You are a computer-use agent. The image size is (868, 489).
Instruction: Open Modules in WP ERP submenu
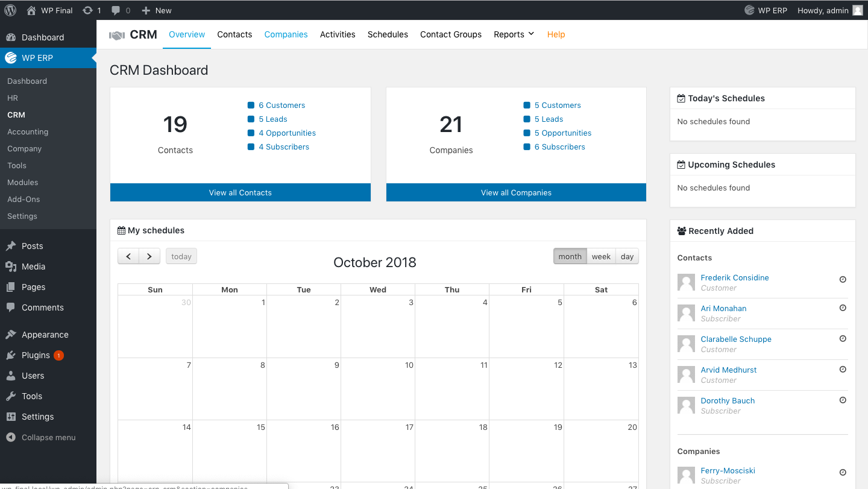point(23,182)
